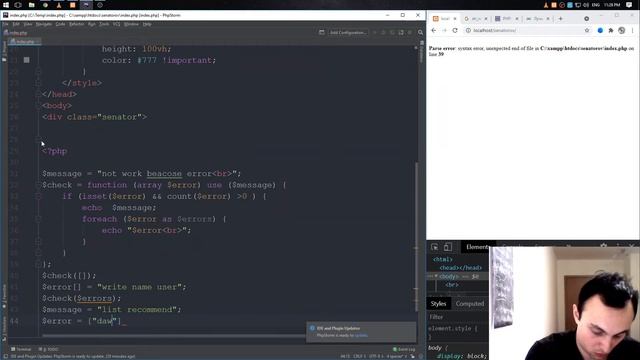
Task: Open the Windows notification center
Action: click(629, 5)
